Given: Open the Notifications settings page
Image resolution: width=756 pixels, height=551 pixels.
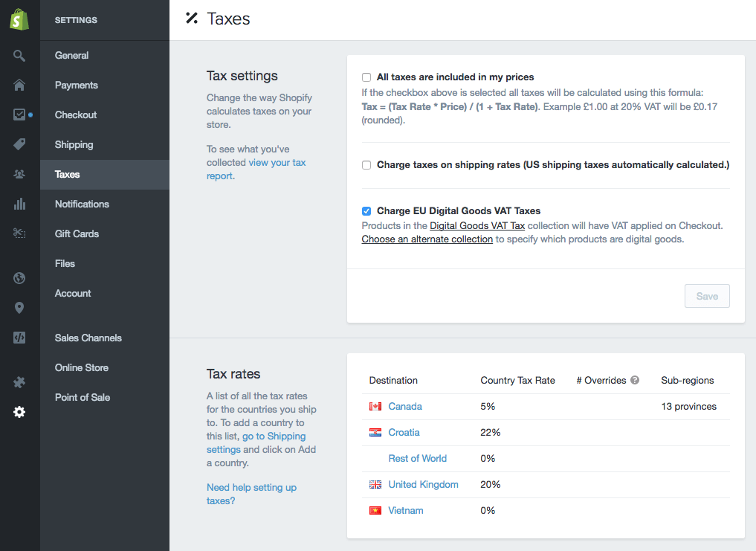Looking at the screenshot, I should pyautogui.click(x=82, y=204).
